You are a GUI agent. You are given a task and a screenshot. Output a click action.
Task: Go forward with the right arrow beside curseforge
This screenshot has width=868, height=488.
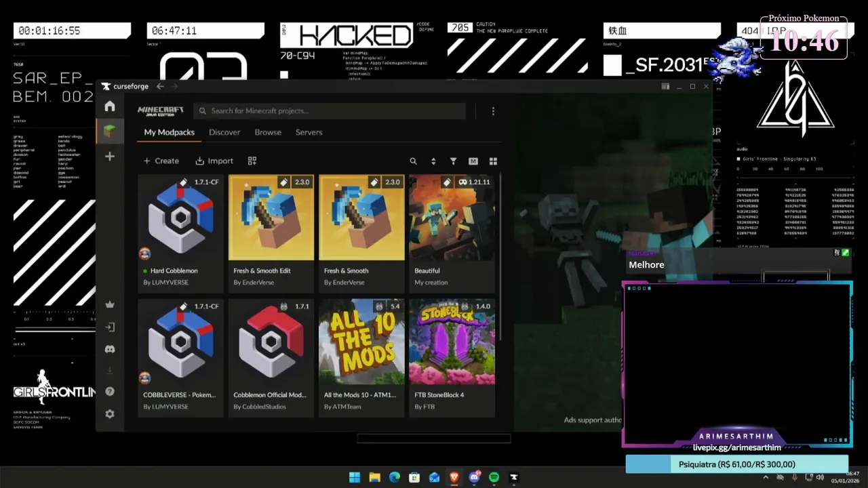[x=174, y=86]
